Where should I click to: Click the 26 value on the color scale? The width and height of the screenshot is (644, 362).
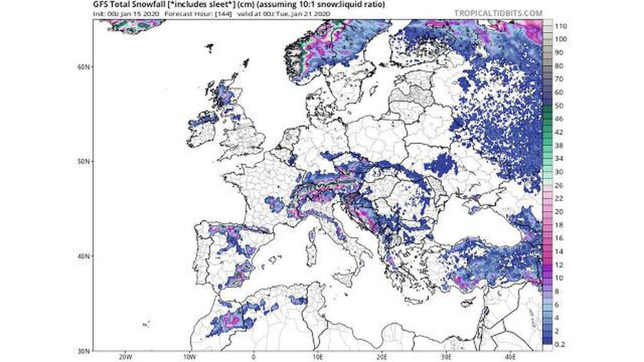(x=559, y=185)
